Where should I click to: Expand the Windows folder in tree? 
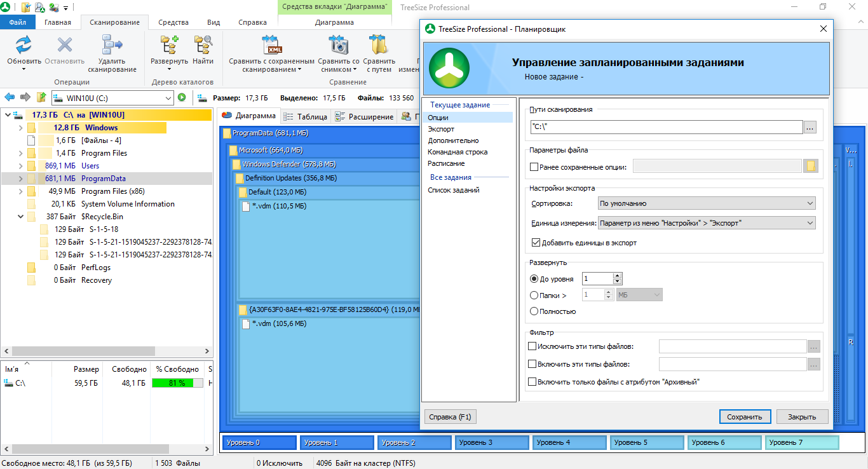21,128
